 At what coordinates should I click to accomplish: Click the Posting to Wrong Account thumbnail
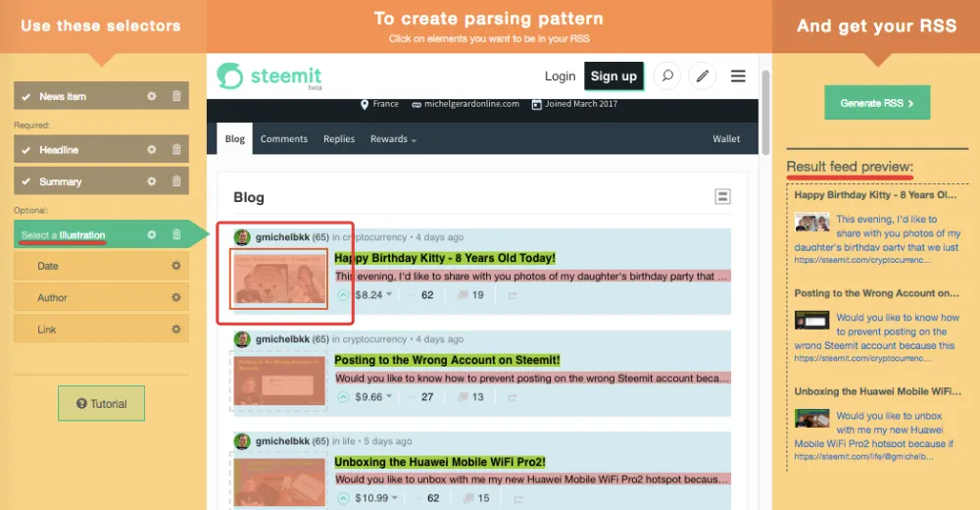279,381
